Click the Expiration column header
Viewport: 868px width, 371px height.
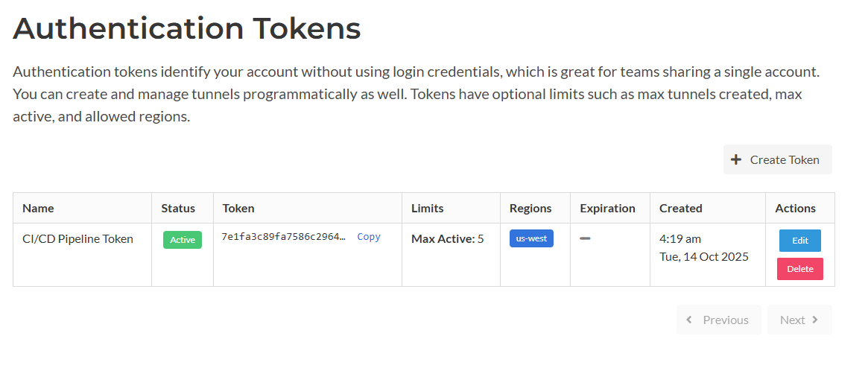tap(607, 208)
